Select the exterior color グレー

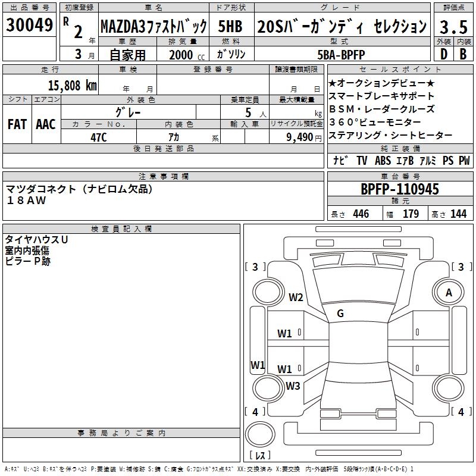pyautogui.click(x=128, y=112)
